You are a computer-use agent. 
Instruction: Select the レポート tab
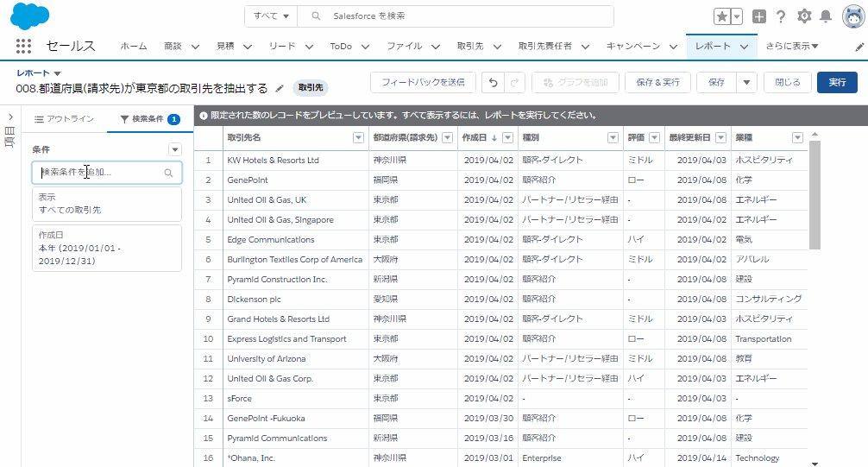[713, 47]
